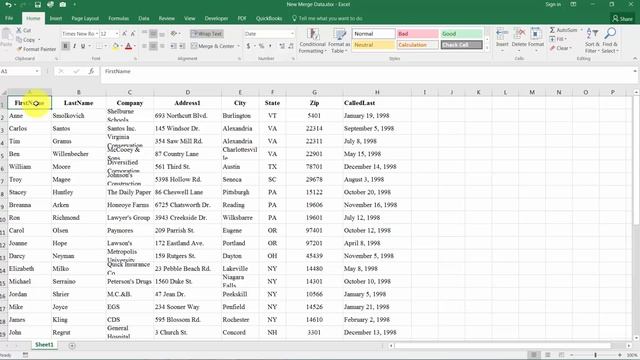Click Merge & Center
Screen dimensions: 640x360
(x=213, y=46)
